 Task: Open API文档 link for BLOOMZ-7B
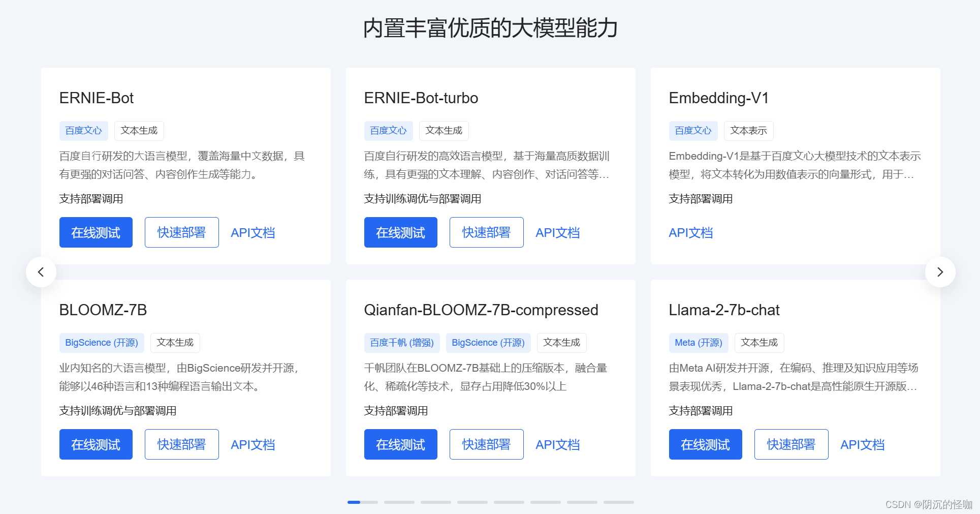pyautogui.click(x=253, y=445)
